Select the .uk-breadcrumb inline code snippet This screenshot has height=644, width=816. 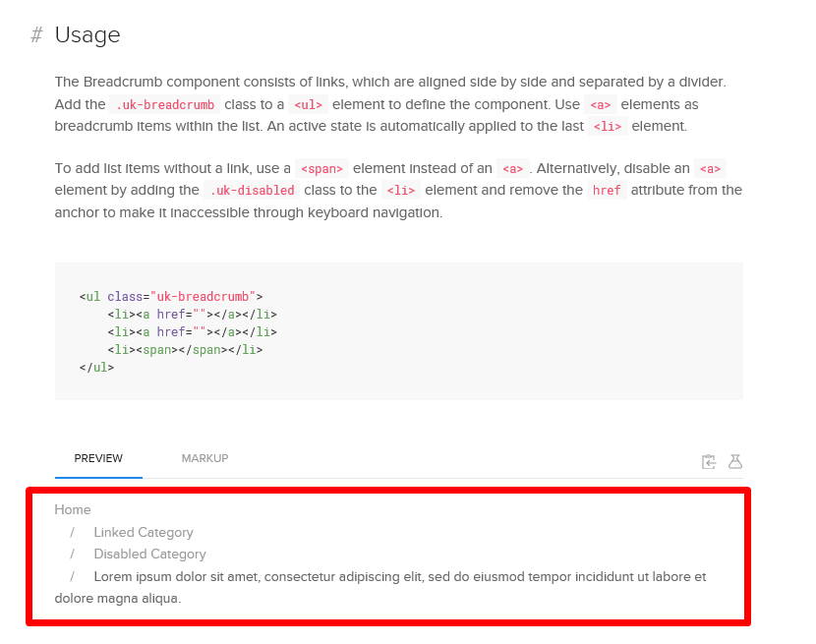click(x=165, y=104)
